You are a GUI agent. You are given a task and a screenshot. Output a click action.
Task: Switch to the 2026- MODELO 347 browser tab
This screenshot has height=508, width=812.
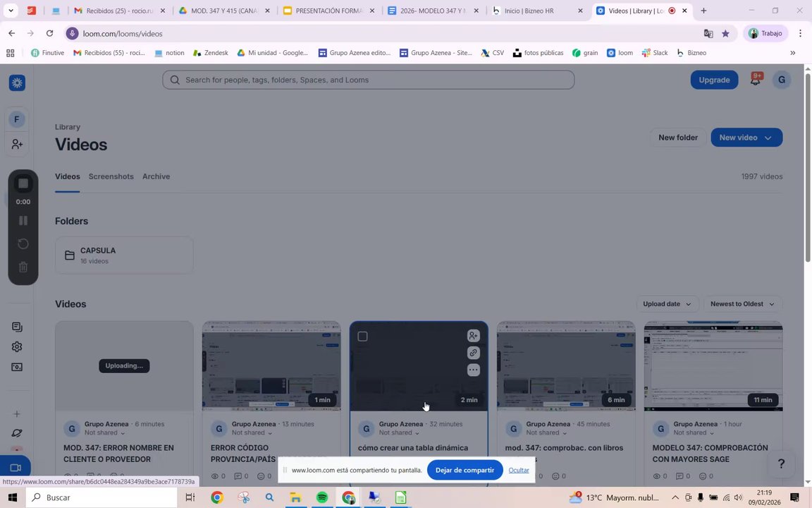pos(433,11)
